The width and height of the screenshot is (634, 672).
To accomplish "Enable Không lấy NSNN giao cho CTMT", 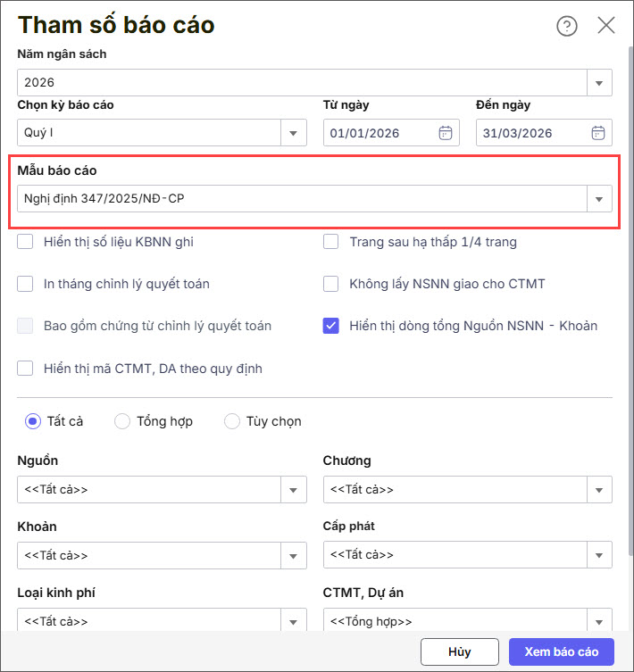I will (x=331, y=284).
